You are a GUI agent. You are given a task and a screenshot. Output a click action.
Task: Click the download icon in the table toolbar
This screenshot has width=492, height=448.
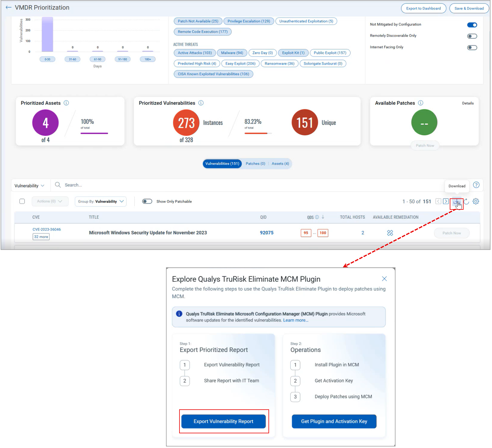(x=457, y=202)
